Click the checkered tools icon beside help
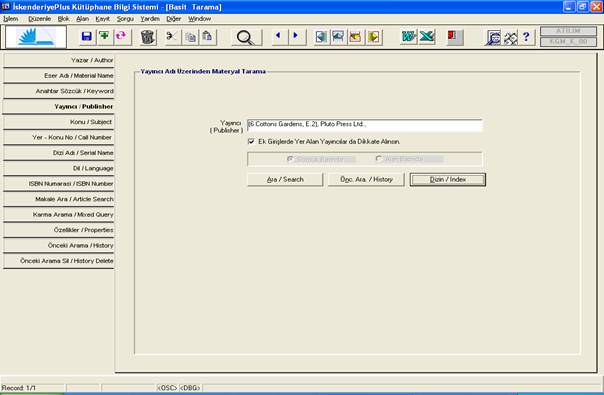This screenshot has width=604, height=395. (510, 37)
